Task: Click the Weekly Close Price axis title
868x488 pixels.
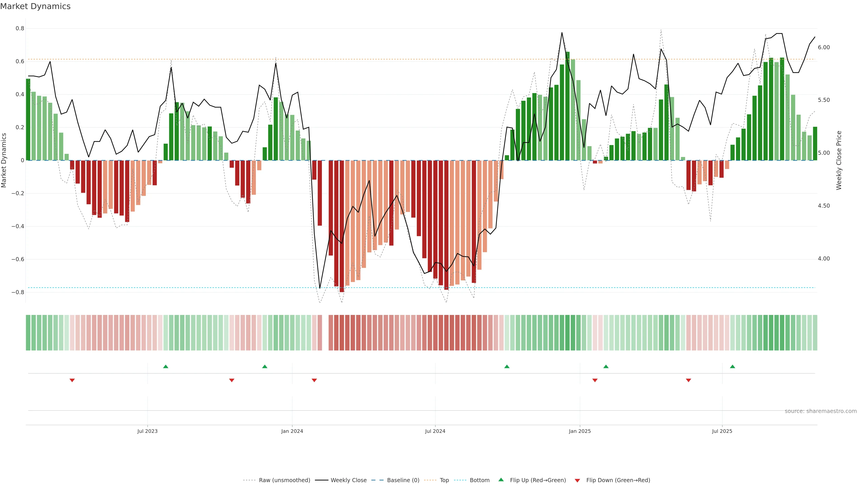Action: [839, 160]
